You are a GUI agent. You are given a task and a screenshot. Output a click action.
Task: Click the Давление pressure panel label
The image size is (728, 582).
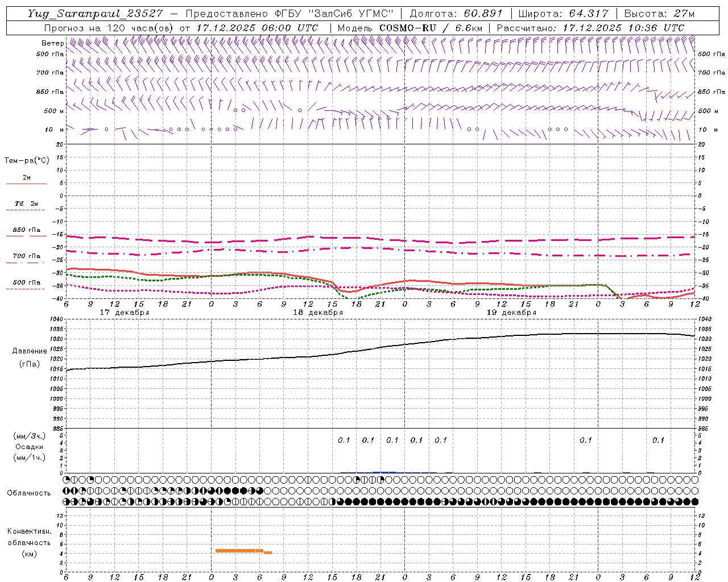tap(30, 351)
